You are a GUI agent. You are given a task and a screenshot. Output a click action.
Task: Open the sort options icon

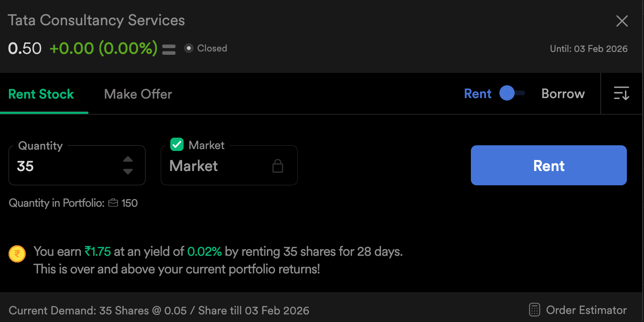click(621, 93)
